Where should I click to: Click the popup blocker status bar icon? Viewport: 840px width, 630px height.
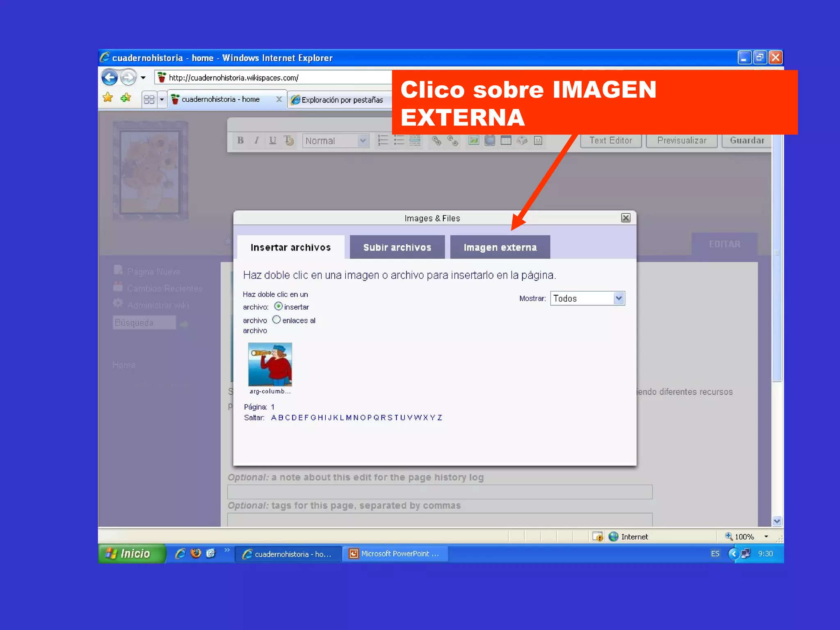pos(598,536)
